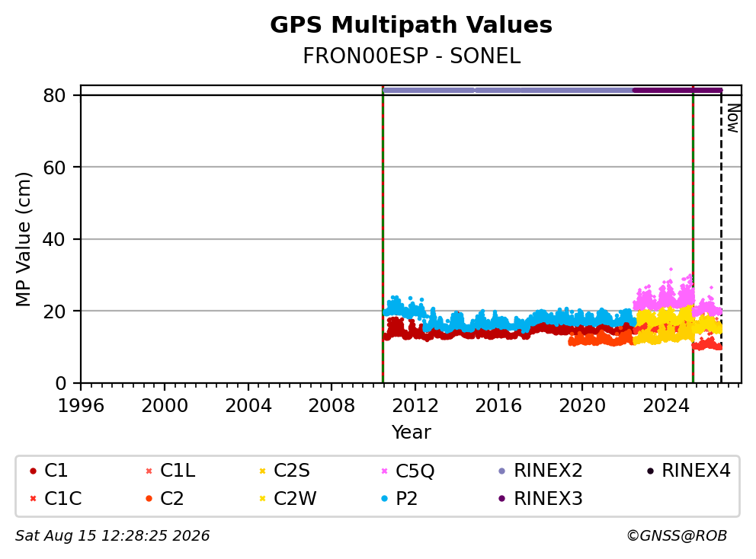This screenshot has width=756, height=559.
Task: Click the subtitle FRON00ESP - SONEL
Action: click(412, 56)
